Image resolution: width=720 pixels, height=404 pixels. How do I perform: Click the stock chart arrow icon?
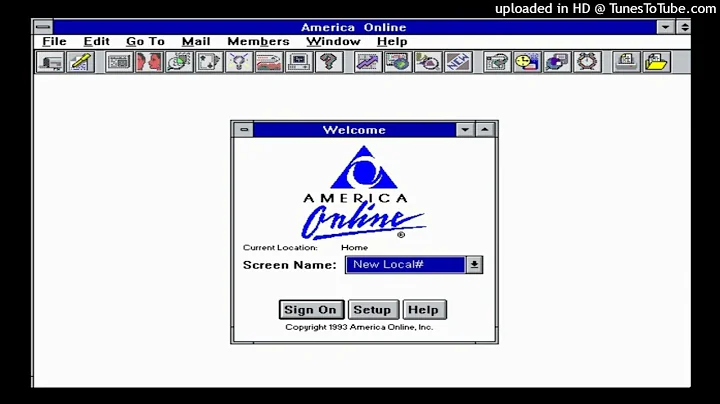pyautogui.click(x=368, y=62)
